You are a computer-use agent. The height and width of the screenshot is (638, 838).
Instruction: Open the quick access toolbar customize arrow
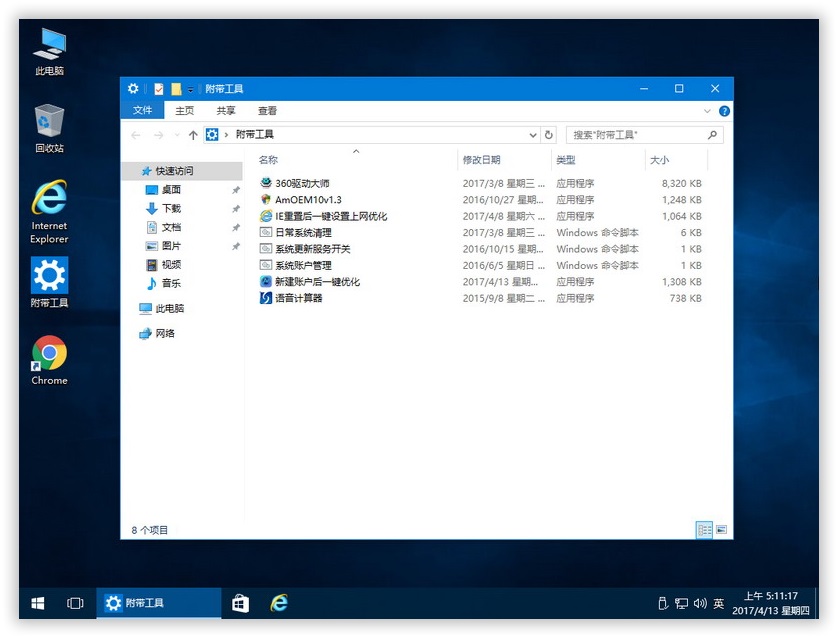pyautogui.click(x=190, y=90)
